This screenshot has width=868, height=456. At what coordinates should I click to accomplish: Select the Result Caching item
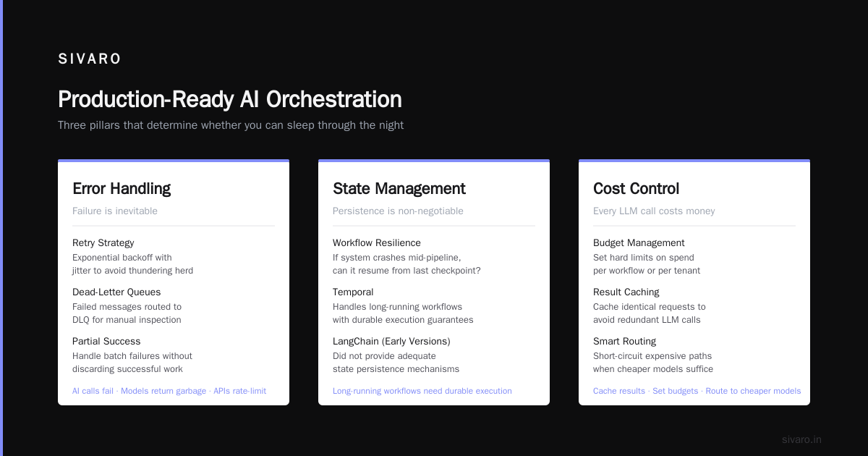tap(626, 292)
